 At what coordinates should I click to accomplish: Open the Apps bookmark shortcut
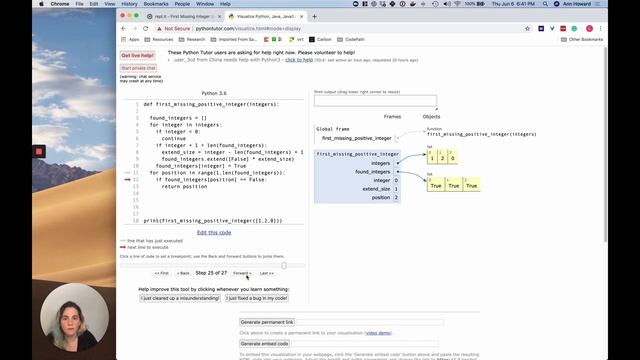130,40
